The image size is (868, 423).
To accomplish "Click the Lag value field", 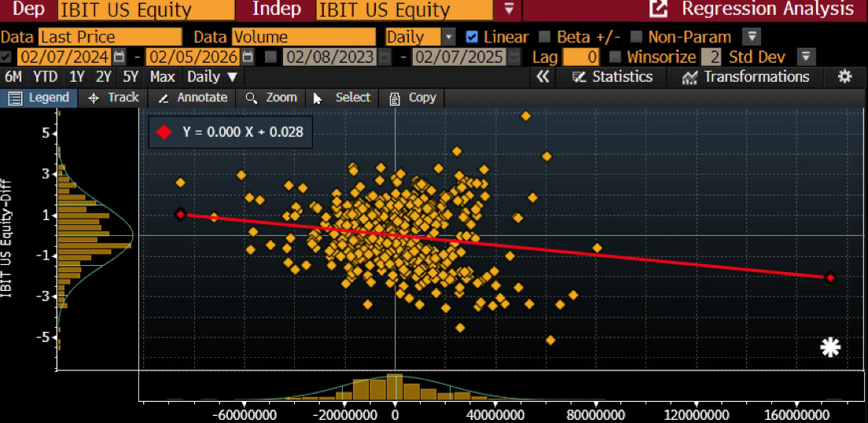I will tap(581, 57).
